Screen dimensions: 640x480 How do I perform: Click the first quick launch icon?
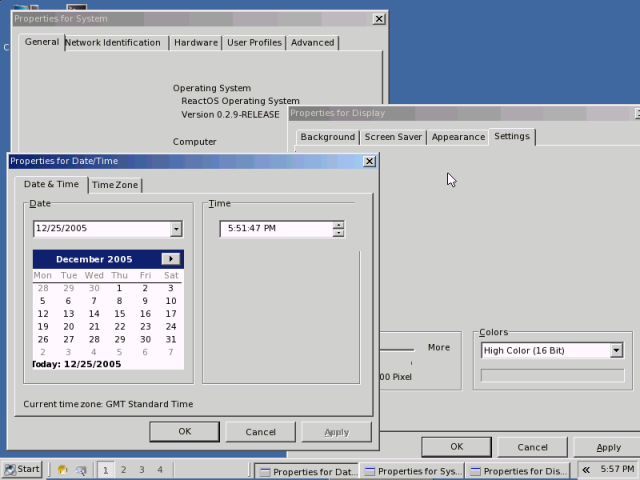pyautogui.click(x=62, y=469)
